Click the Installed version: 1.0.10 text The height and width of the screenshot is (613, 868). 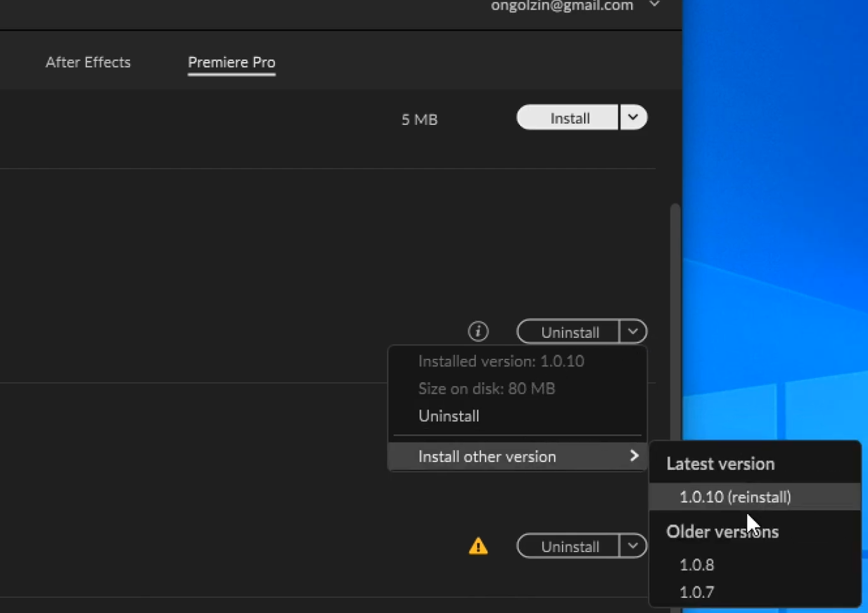501,361
